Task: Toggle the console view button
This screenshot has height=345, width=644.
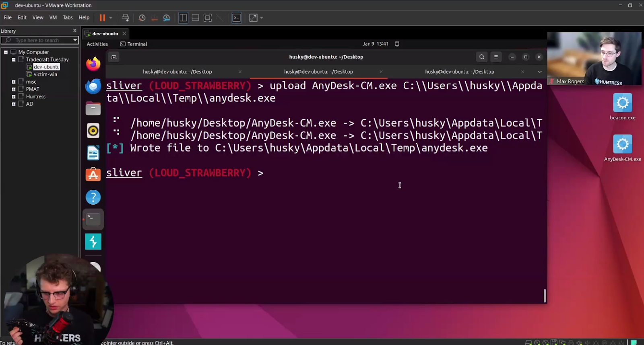Action: pyautogui.click(x=237, y=18)
